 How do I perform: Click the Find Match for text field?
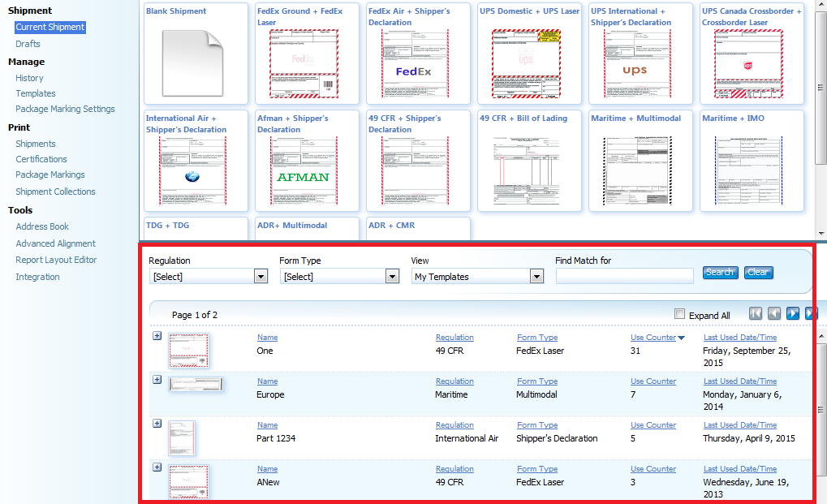624,277
